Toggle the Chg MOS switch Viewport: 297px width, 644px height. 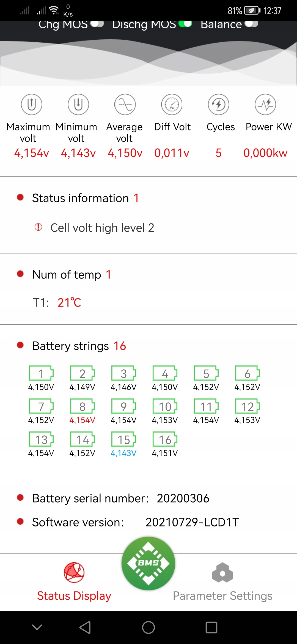point(97,24)
